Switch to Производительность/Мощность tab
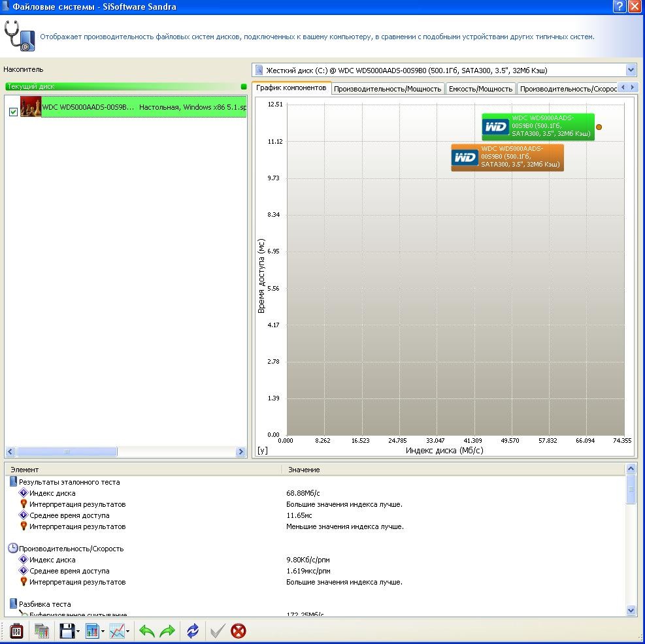The height and width of the screenshot is (644, 645). pos(388,88)
